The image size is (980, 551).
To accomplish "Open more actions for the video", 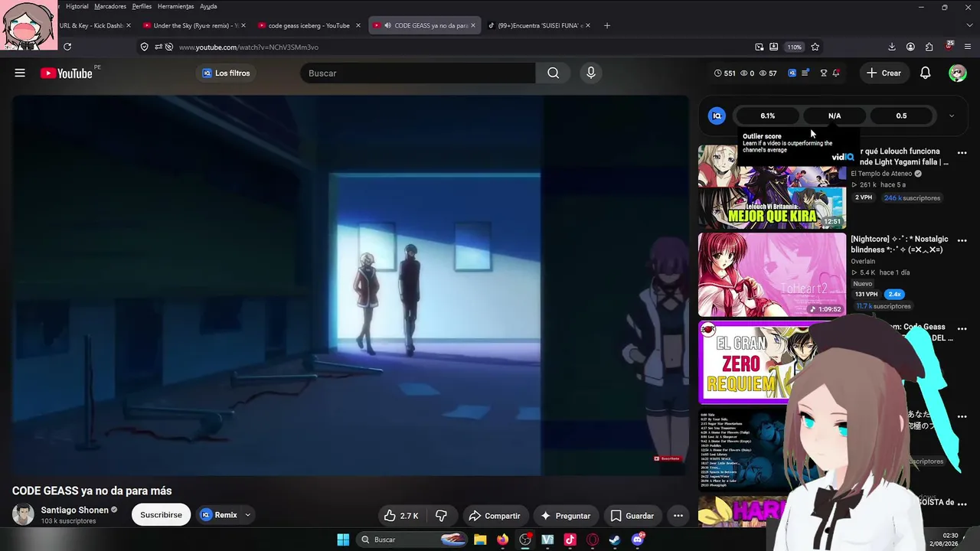I will point(678,515).
